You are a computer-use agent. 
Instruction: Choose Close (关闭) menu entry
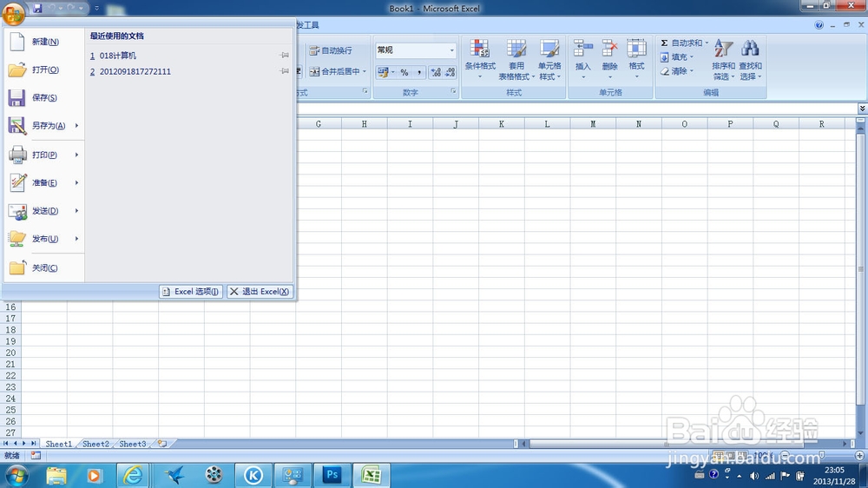point(43,267)
